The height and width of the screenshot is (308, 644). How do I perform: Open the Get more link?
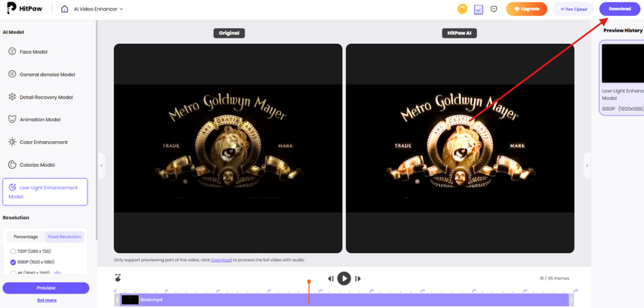point(47,300)
